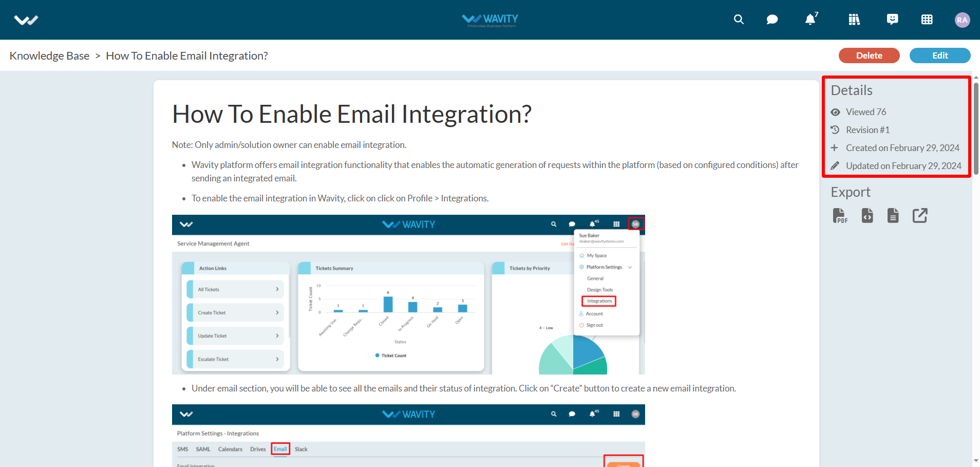This screenshot has height=467, width=980.
Task: Click the eye icon beside Viewed 76
Action: point(836,112)
